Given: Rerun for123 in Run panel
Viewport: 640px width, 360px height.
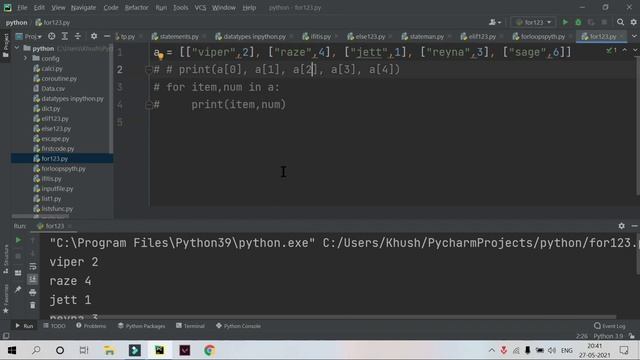Looking at the screenshot, I should (18, 240).
